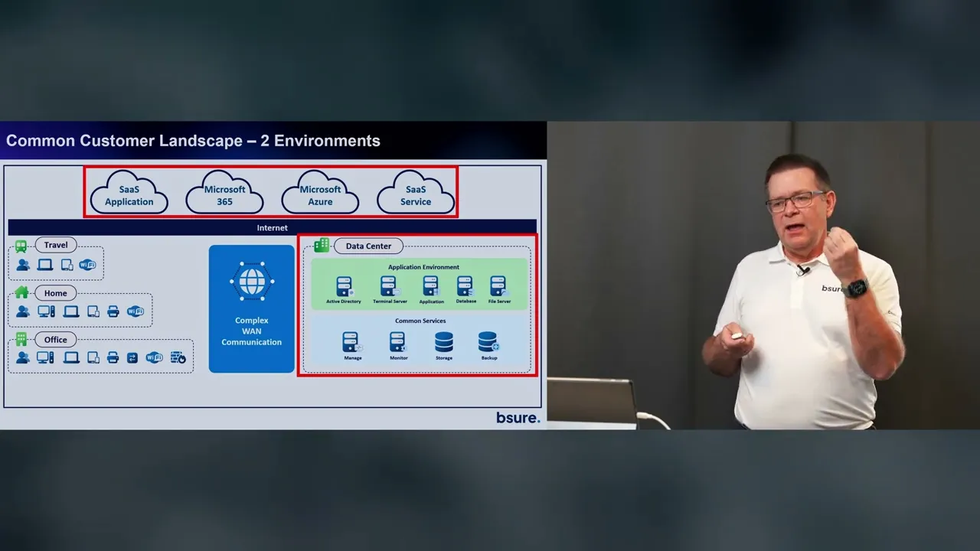Click the Application Environment heading
This screenshot has width=980, height=551.
[423, 267]
